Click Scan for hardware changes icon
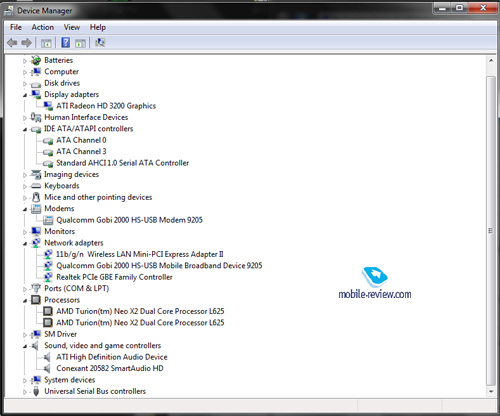The height and width of the screenshot is (416, 500). point(100,42)
